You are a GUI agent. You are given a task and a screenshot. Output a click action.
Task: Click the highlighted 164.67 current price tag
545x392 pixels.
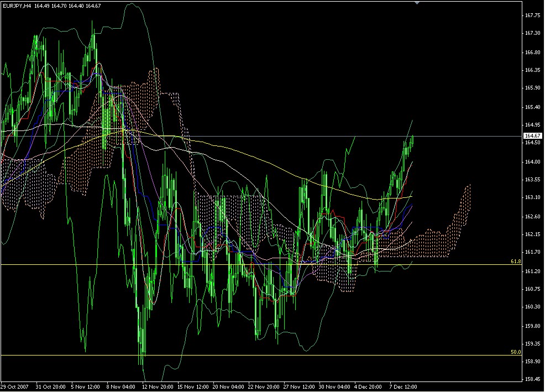click(532, 134)
